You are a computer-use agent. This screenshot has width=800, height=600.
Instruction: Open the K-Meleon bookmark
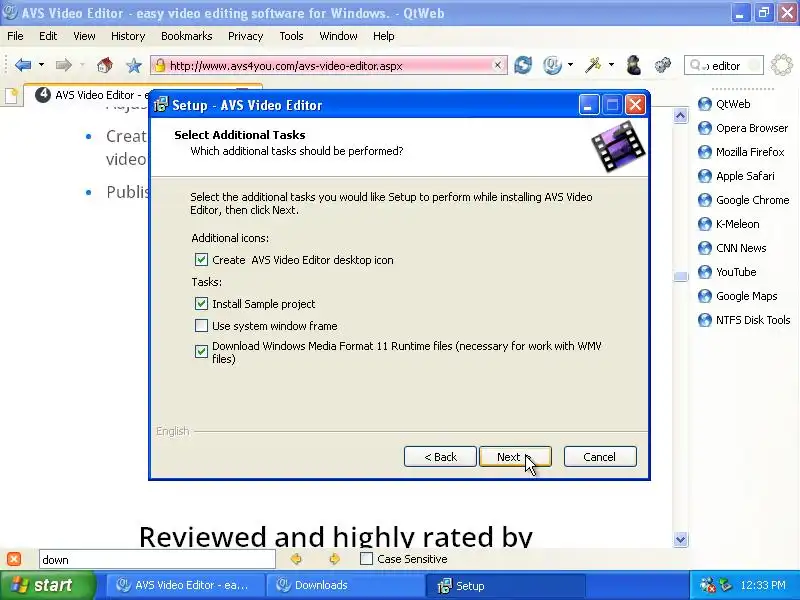(729, 224)
